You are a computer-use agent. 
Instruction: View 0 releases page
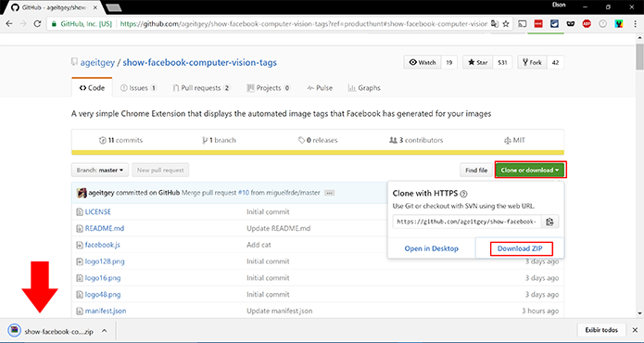(x=318, y=140)
